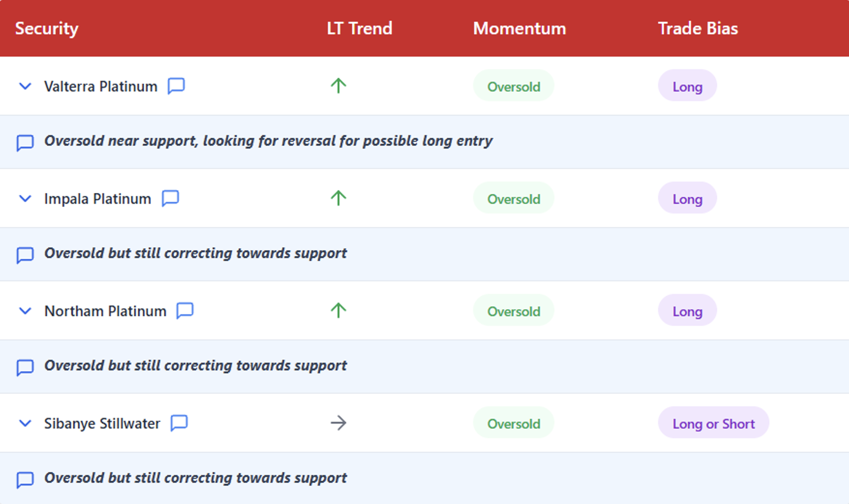
Task: Sort by the Security column header
Action: pos(47,28)
